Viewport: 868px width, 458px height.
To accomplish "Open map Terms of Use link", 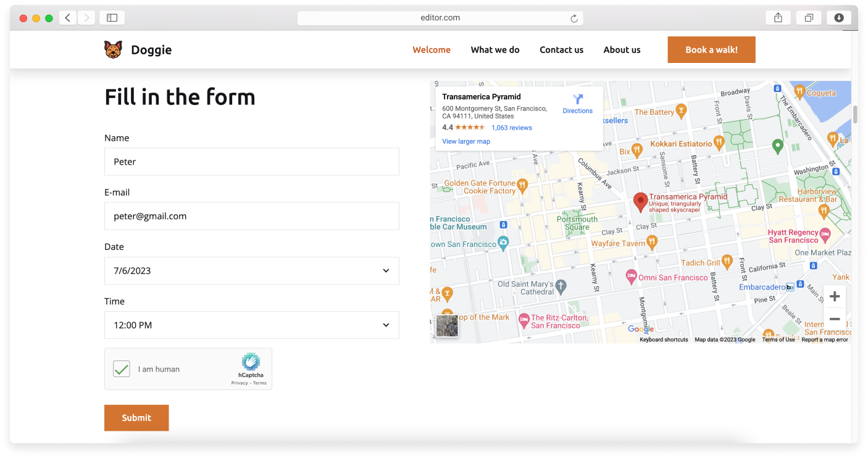I will [778, 339].
